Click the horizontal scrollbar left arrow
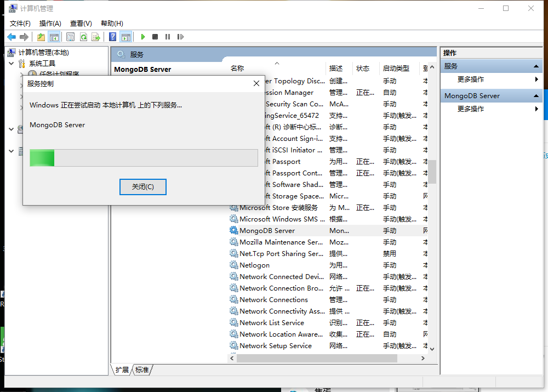The image size is (548, 392). pyautogui.click(x=232, y=359)
